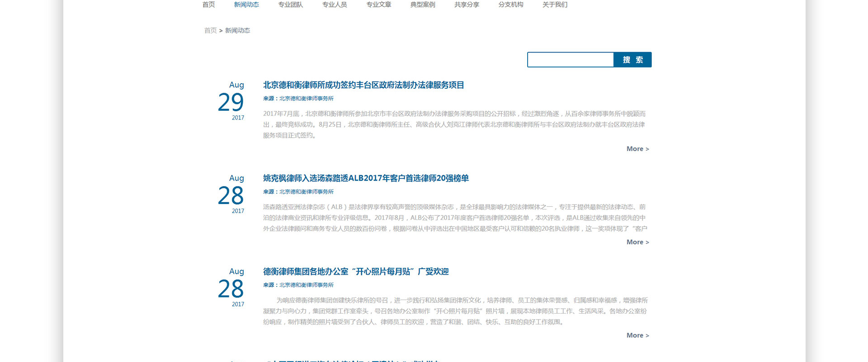The image size is (868, 362).
Task: Open the 典型案例 navigation item
Action: [x=423, y=5]
